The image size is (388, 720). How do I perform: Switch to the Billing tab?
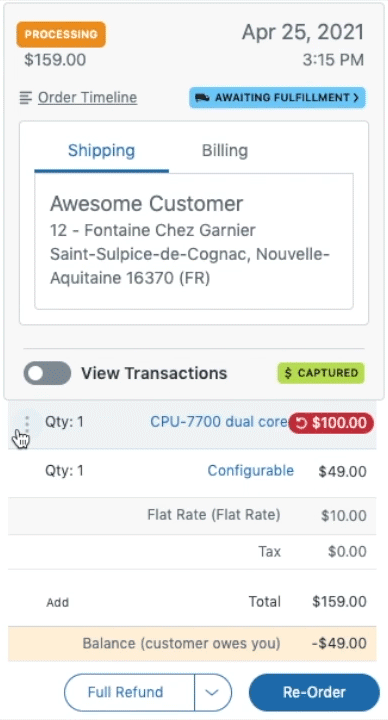[225, 151]
